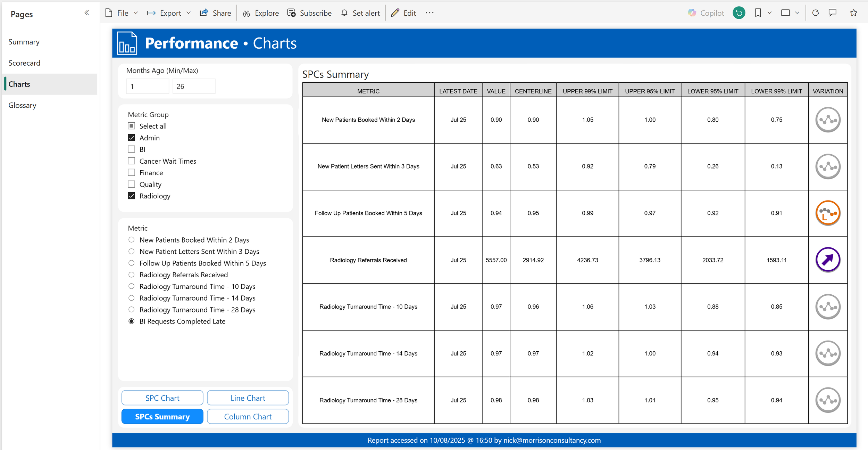Click the purple arrow variation icon
This screenshot has height=450, width=868.
coord(828,260)
